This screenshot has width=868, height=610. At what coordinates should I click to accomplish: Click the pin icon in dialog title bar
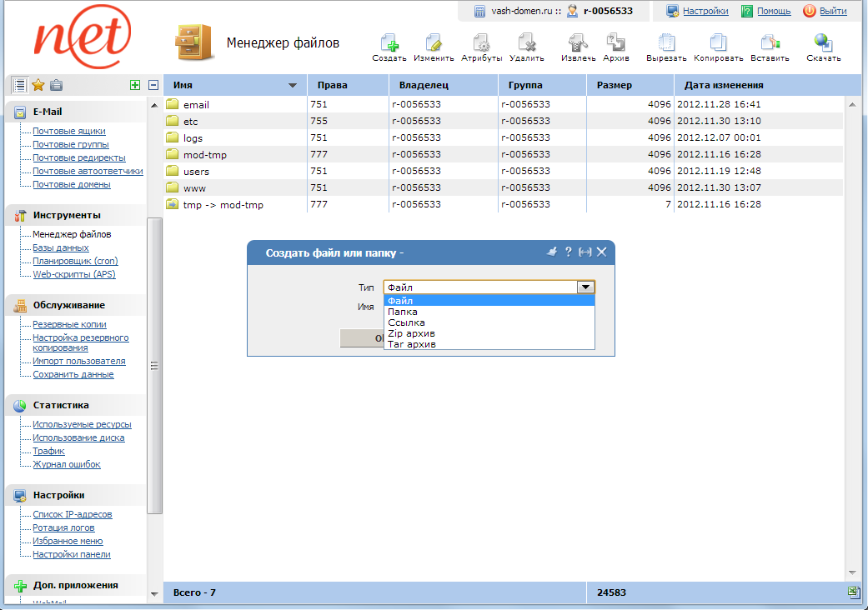point(551,252)
